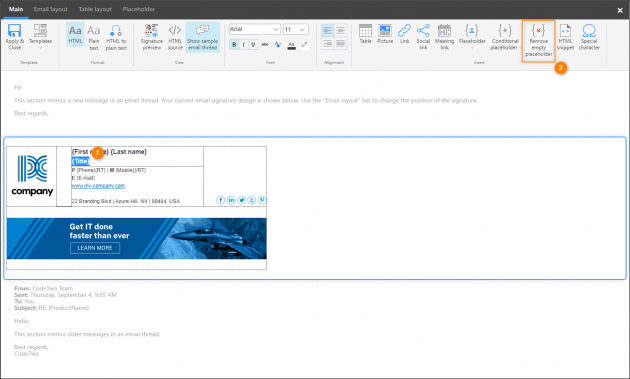The height and width of the screenshot is (379, 630).
Task: Click Remove empty placeholder
Action: [x=538, y=41]
